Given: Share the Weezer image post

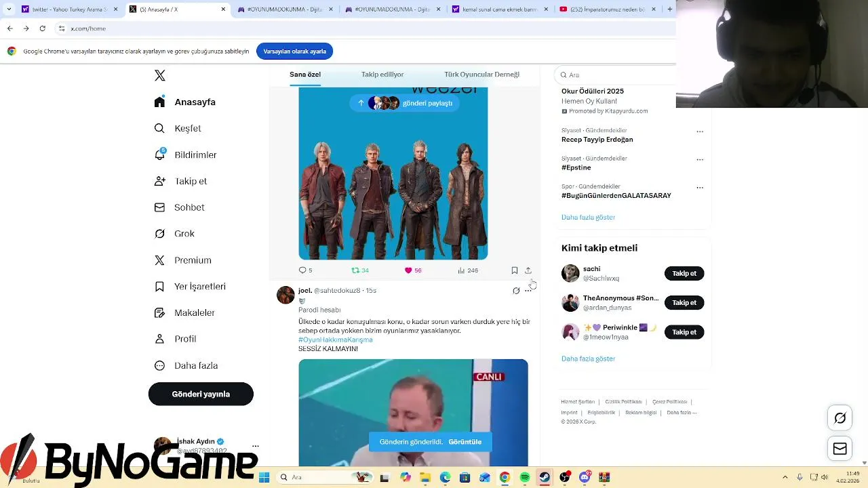Looking at the screenshot, I should pyautogui.click(x=528, y=270).
